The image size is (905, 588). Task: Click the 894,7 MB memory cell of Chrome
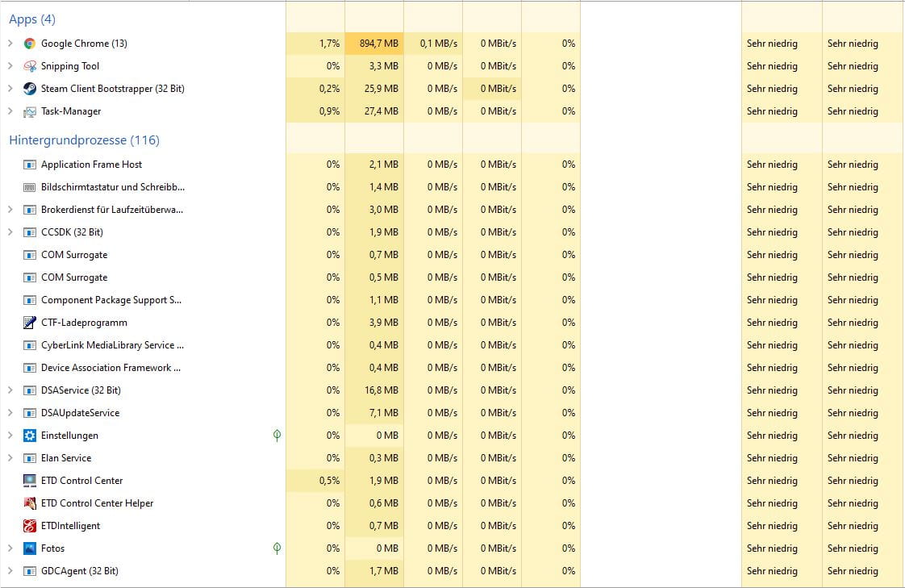pyautogui.click(x=374, y=44)
